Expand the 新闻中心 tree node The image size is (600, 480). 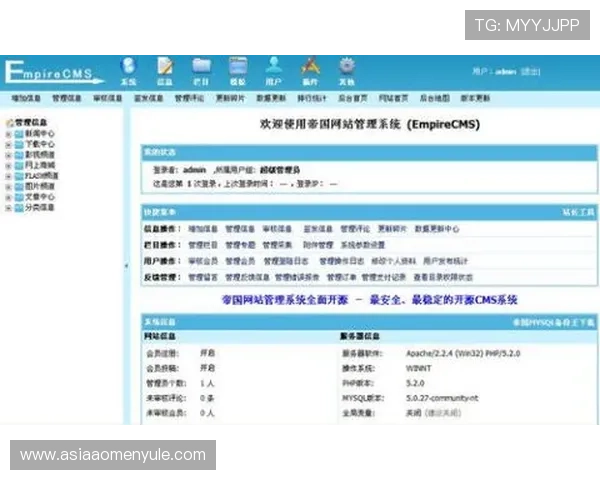click(8, 134)
